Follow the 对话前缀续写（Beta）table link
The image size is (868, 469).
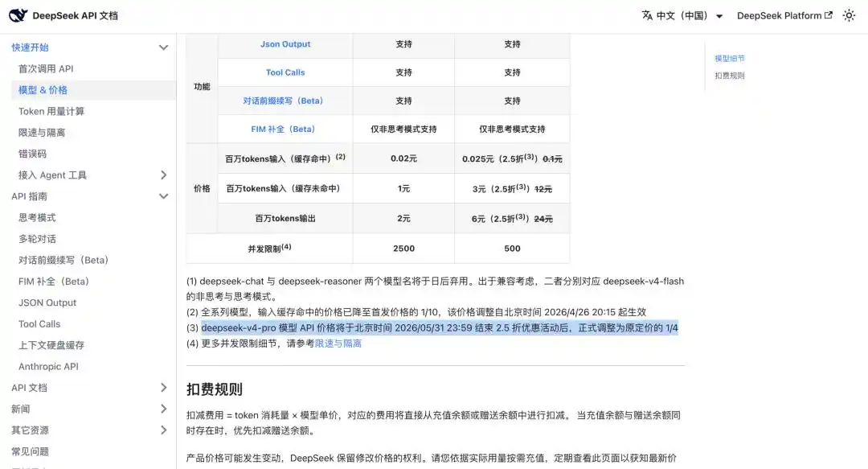pos(283,101)
